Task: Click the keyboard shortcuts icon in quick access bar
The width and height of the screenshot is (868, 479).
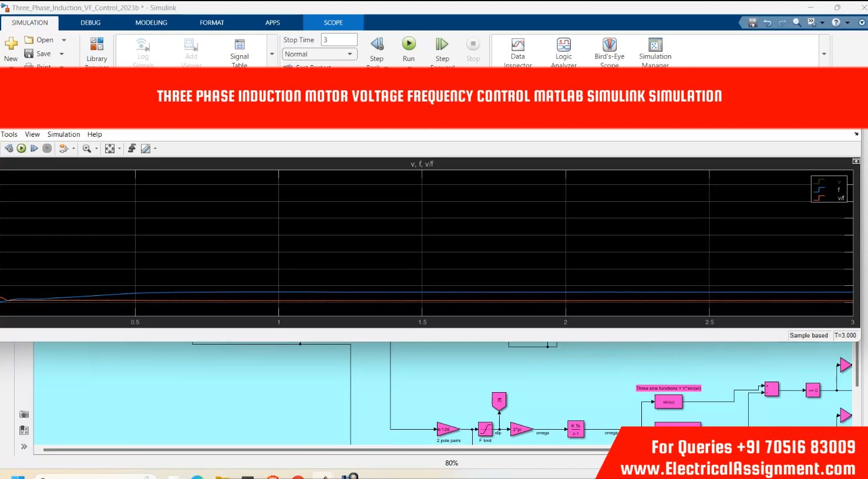Action: click(811, 22)
